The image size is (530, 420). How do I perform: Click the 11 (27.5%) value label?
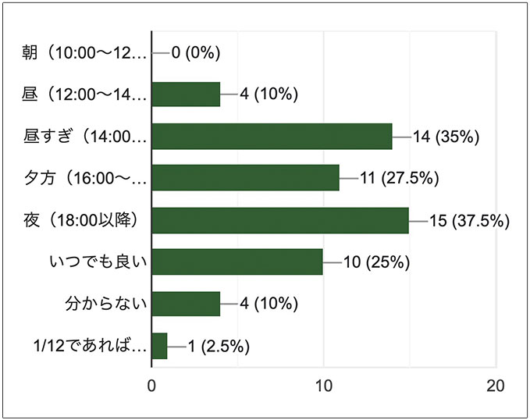[x=400, y=178]
